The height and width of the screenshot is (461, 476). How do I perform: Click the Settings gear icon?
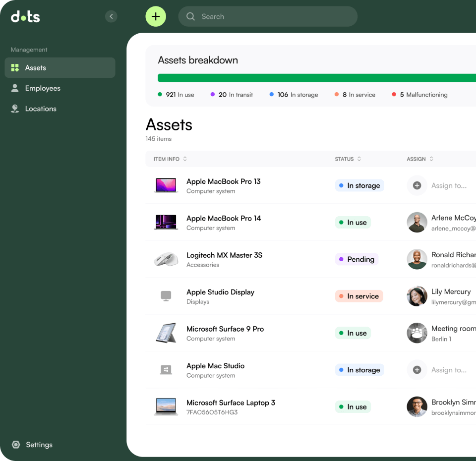click(16, 445)
